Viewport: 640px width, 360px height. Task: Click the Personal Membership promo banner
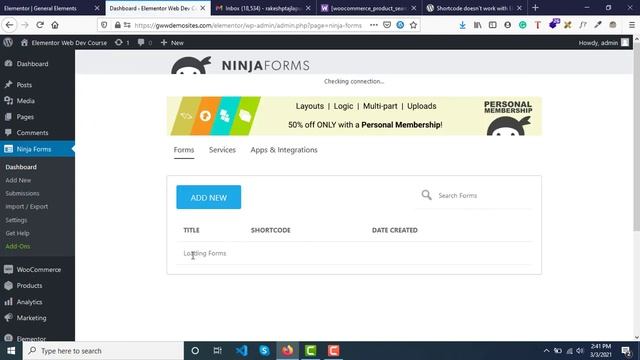pyautogui.click(x=354, y=116)
